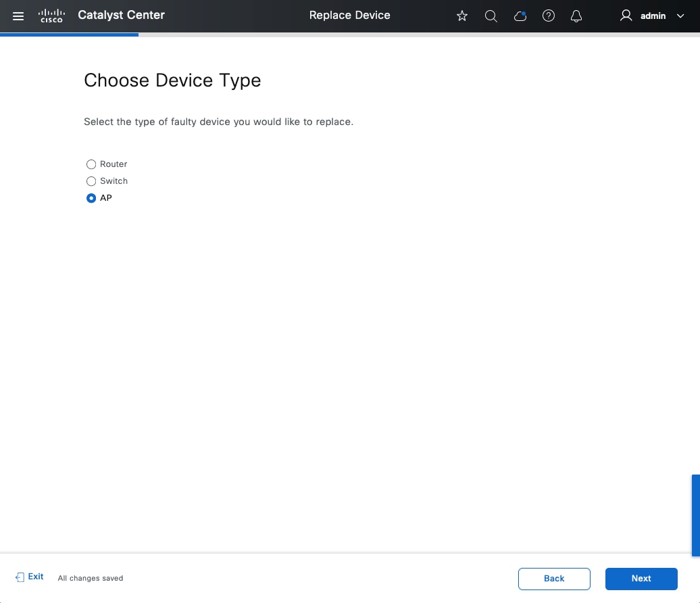Select the AP radio button
This screenshot has width=700, height=603.
point(91,198)
